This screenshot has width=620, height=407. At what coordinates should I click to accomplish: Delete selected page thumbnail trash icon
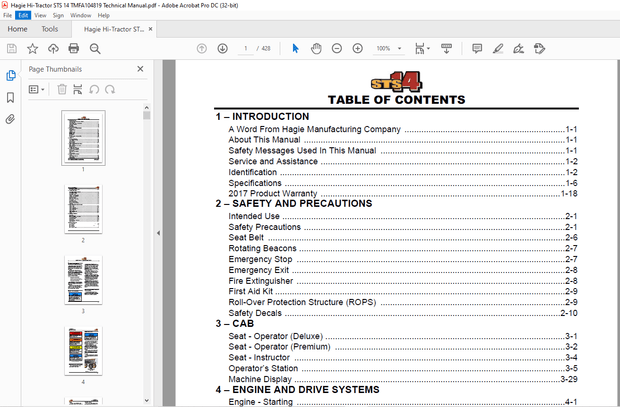point(62,89)
